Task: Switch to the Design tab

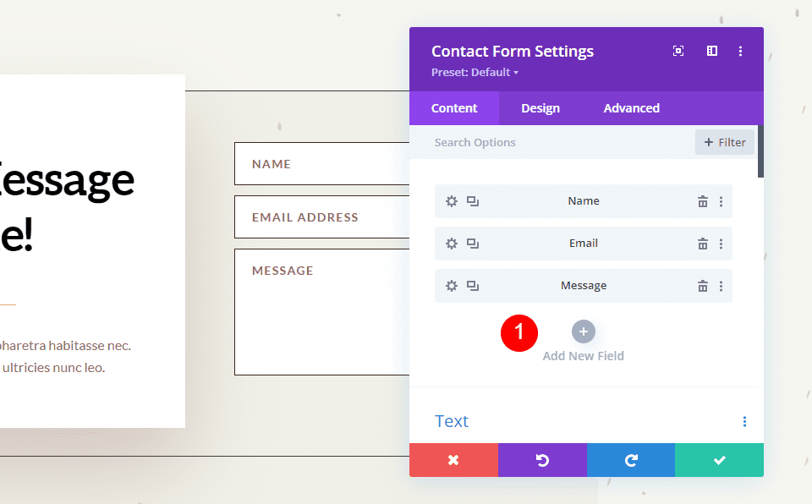Action: coord(540,107)
